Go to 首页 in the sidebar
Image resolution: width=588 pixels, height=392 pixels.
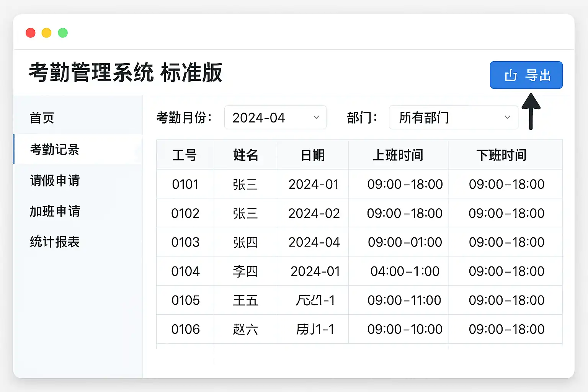[42, 118]
